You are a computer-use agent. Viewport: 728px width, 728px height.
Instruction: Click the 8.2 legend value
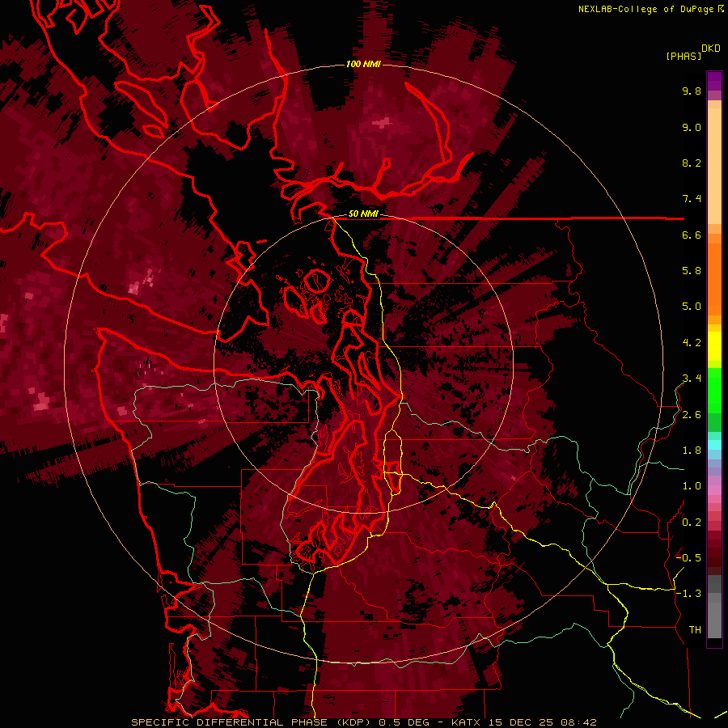(x=692, y=163)
